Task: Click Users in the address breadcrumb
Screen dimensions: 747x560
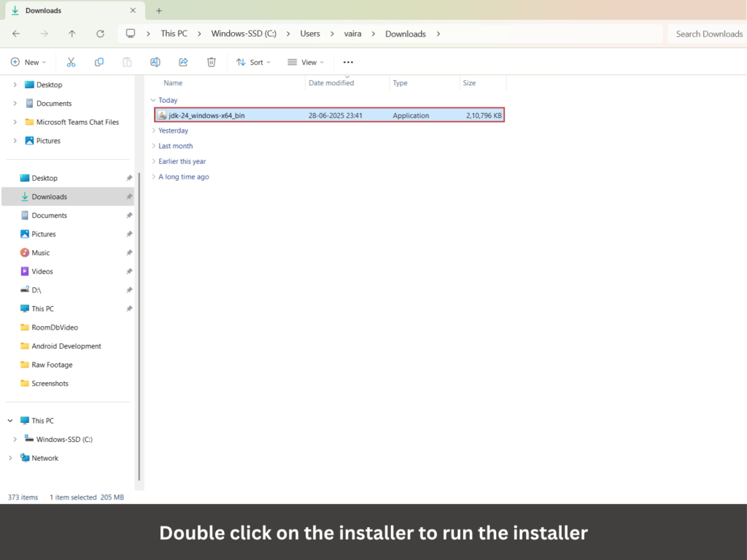Action: (x=310, y=34)
